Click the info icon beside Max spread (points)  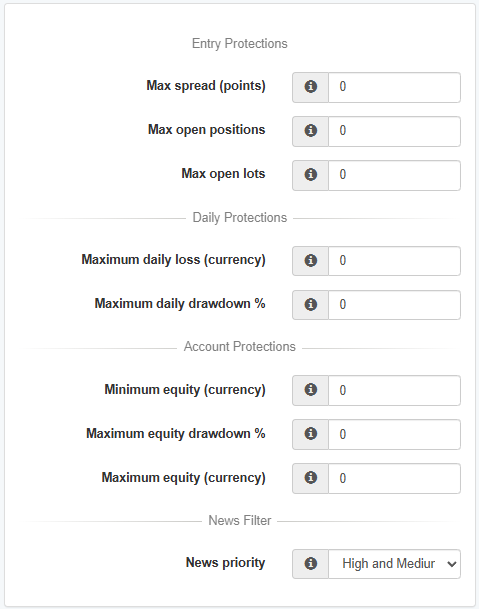pyautogui.click(x=310, y=87)
